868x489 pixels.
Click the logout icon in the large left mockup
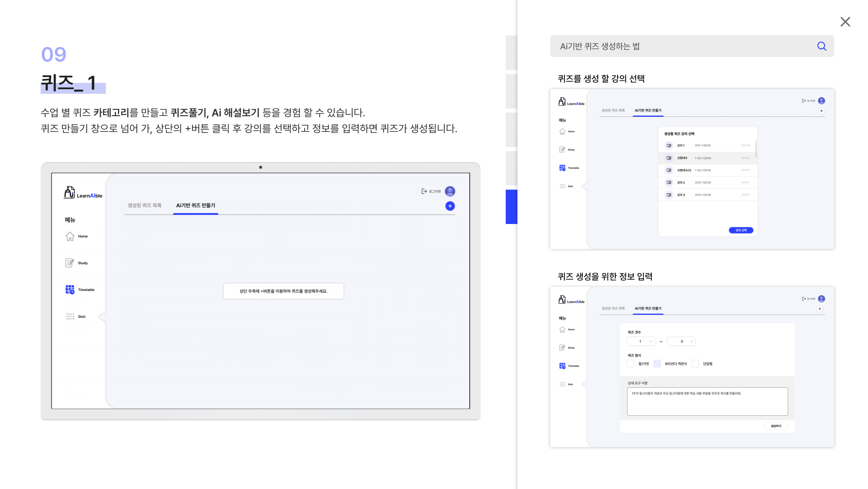coord(424,191)
